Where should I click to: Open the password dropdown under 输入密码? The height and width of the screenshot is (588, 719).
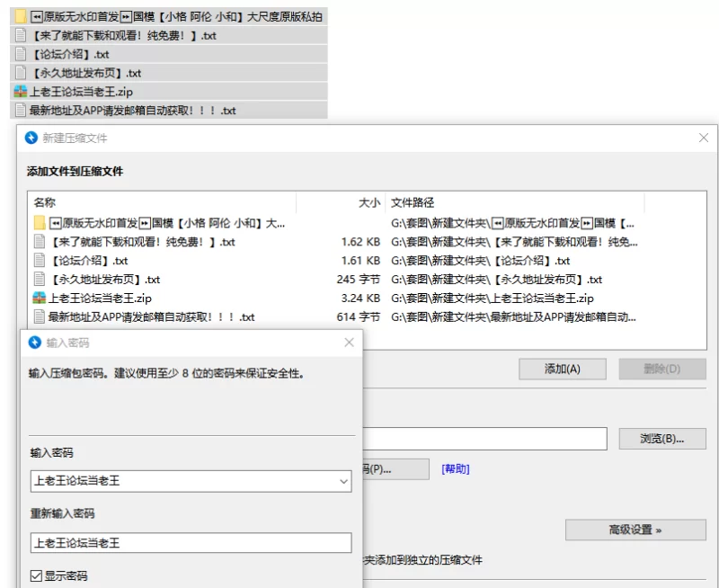342,482
